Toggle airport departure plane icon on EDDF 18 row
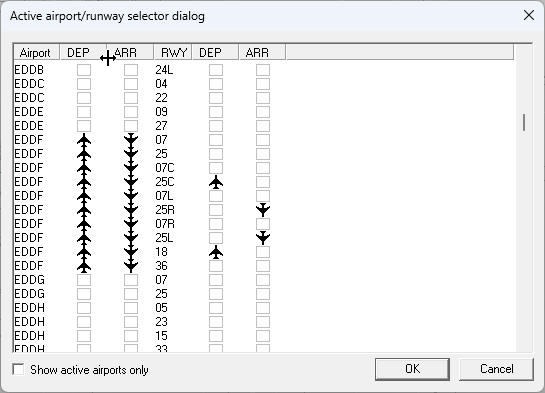Image resolution: width=545 pixels, height=393 pixels. click(84, 252)
